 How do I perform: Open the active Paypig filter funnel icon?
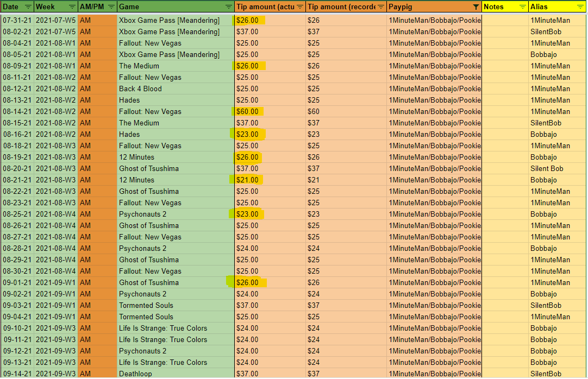(476, 7)
